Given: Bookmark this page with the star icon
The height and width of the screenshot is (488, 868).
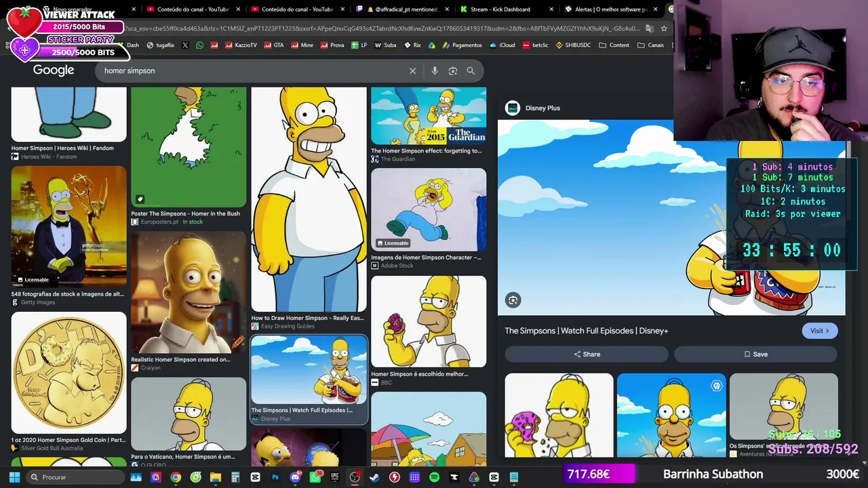Looking at the screenshot, I should coord(664,28).
